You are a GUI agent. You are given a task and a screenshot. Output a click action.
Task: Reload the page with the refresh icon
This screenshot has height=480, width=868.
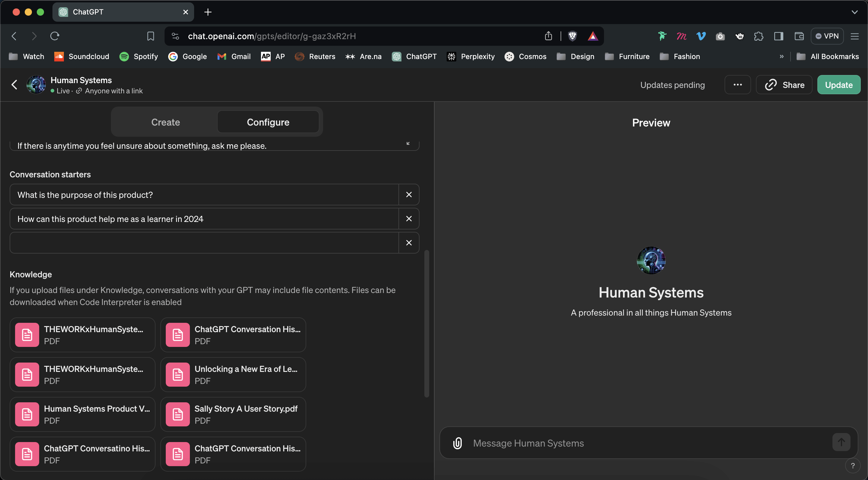point(55,36)
